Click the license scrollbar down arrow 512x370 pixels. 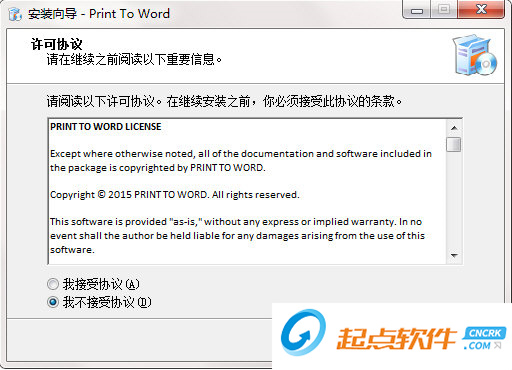point(454,256)
